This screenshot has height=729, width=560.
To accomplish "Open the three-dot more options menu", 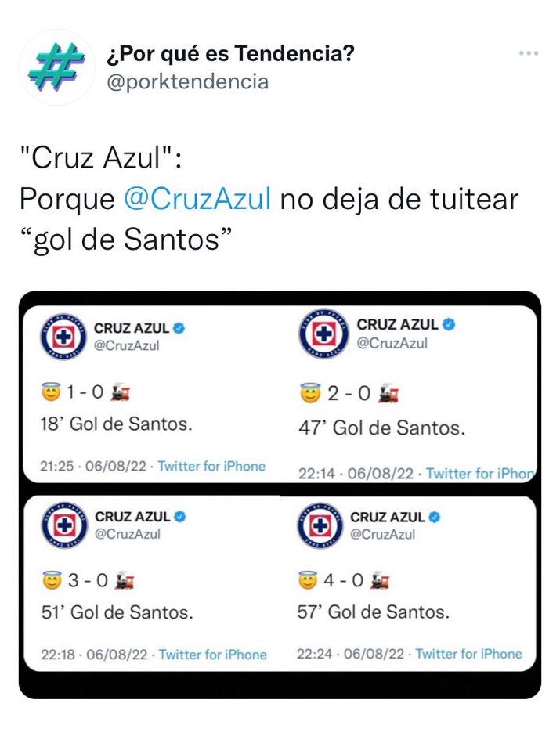I will (x=529, y=53).
